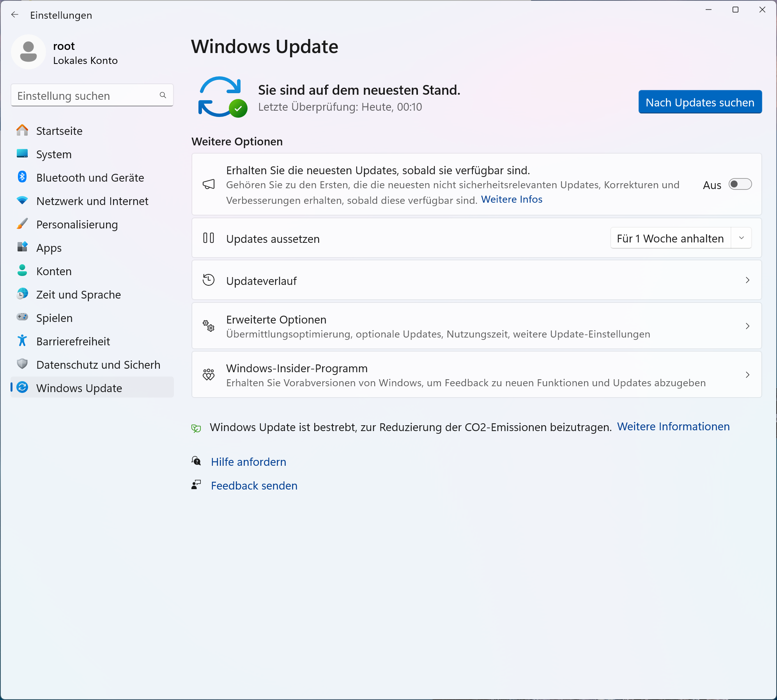Screen dimensions: 777x700
Task: Click the Netzwerk und Internet Wi-Fi icon
Action: (22, 201)
